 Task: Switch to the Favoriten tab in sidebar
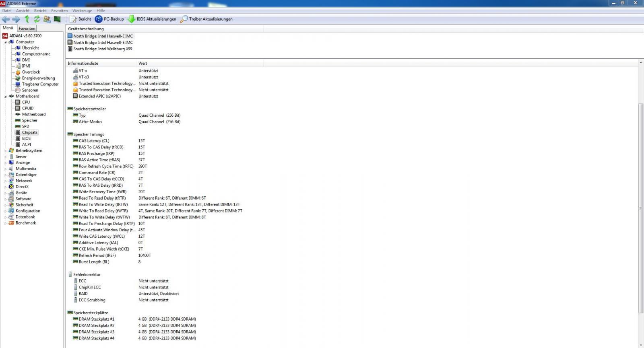27,28
